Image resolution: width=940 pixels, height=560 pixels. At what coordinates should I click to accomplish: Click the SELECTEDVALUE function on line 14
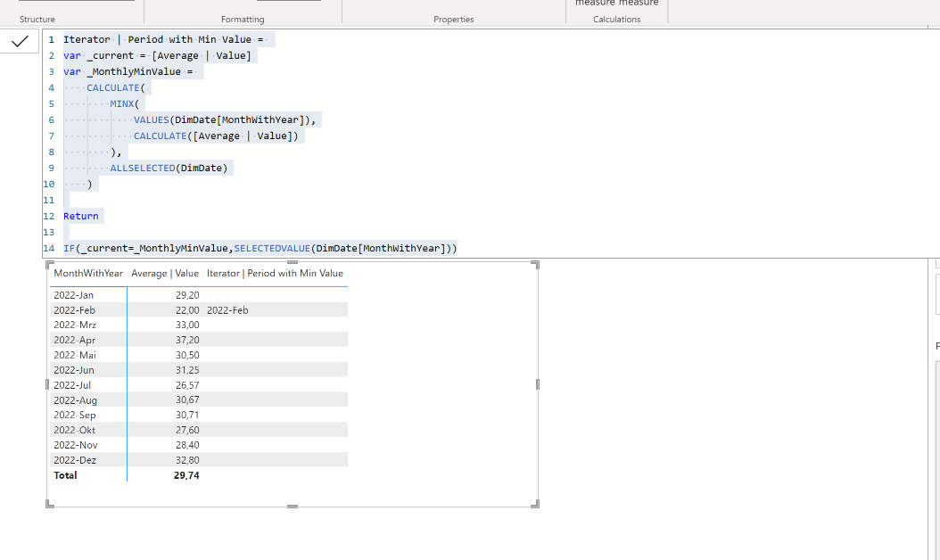(x=272, y=248)
